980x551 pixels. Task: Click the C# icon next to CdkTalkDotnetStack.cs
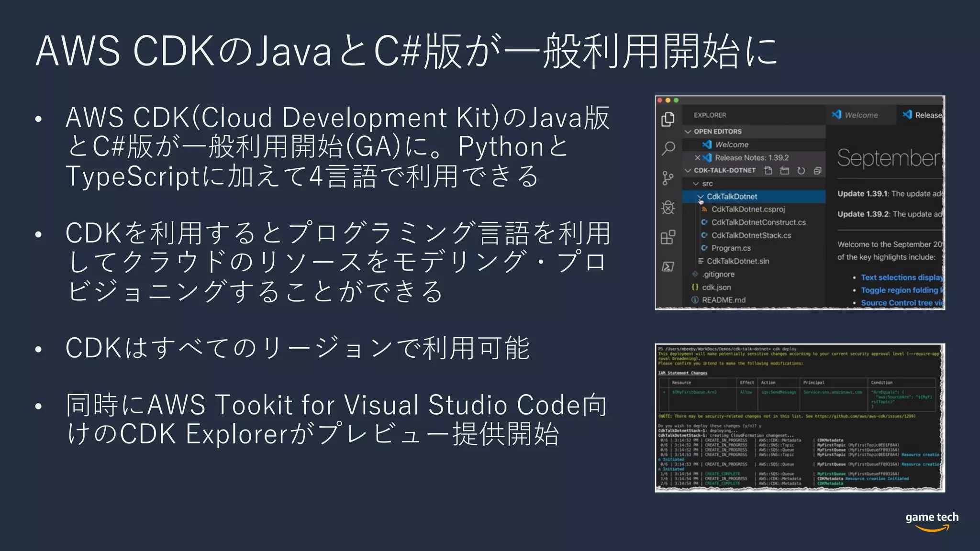[704, 235]
